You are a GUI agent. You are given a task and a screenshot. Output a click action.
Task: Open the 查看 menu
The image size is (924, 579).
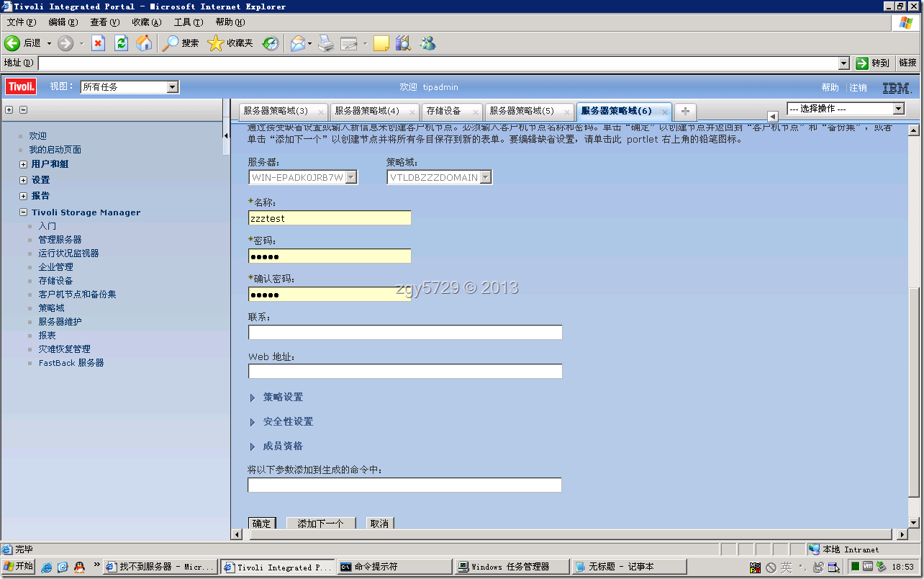[104, 22]
